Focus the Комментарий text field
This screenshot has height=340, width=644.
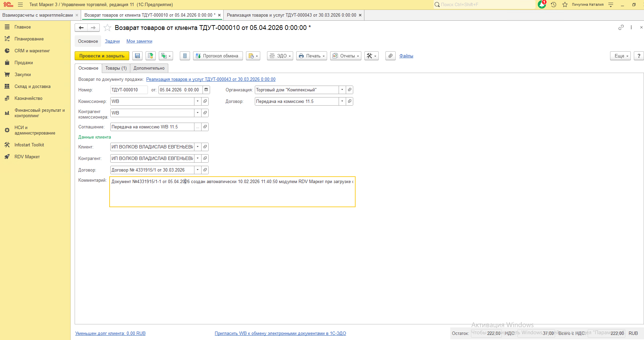tap(232, 192)
